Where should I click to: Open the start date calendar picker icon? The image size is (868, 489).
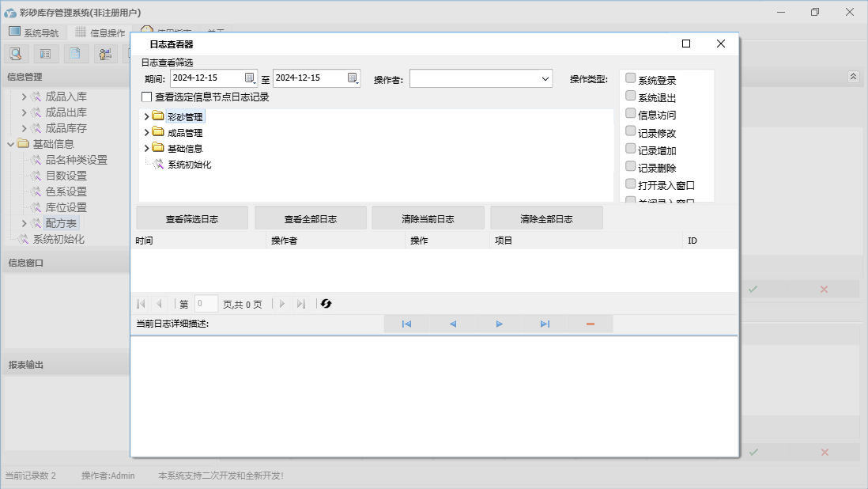(x=250, y=78)
